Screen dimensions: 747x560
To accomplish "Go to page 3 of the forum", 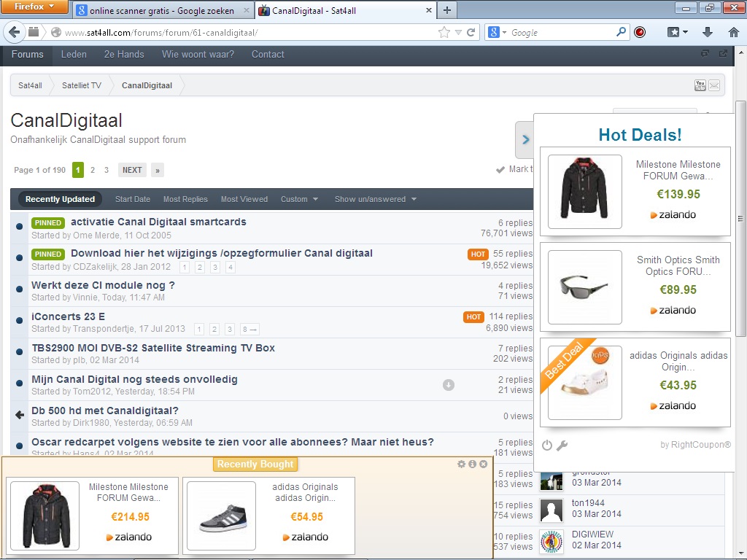I will (107, 170).
